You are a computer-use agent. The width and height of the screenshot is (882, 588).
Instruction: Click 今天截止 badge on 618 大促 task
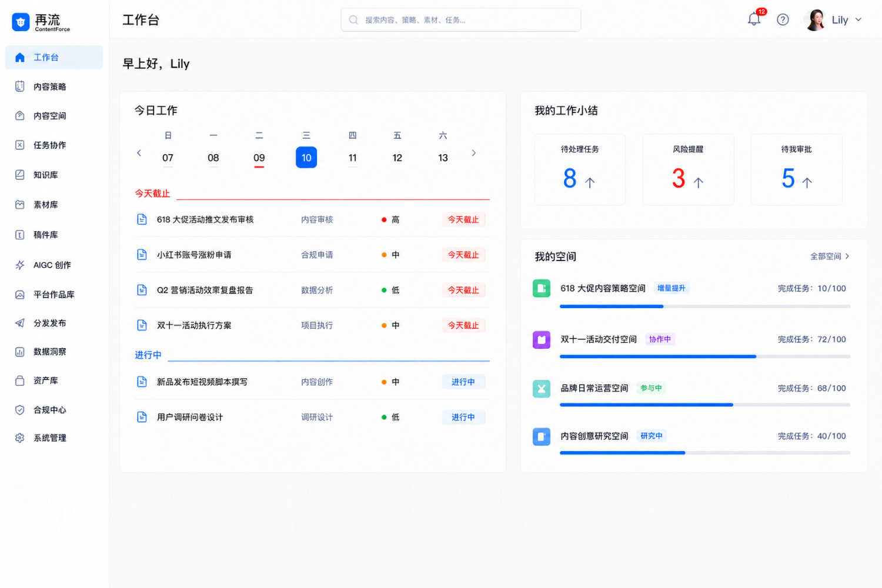point(463,219)
